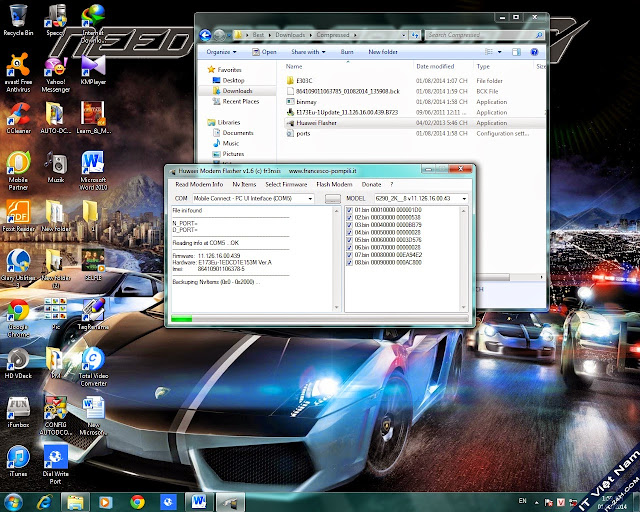
Task: Open avast! Free Antivirus desktop icon
Action: tap(18, 73)
